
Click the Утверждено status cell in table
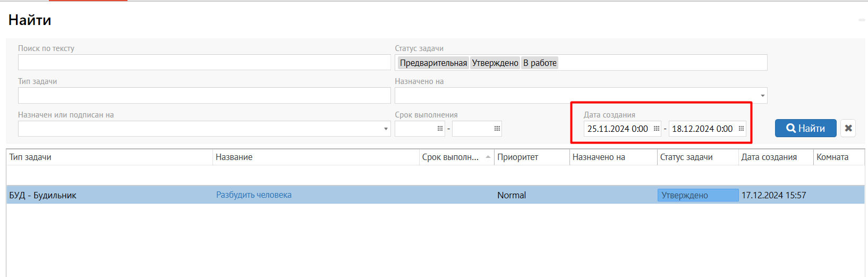(x=698, y=195)
